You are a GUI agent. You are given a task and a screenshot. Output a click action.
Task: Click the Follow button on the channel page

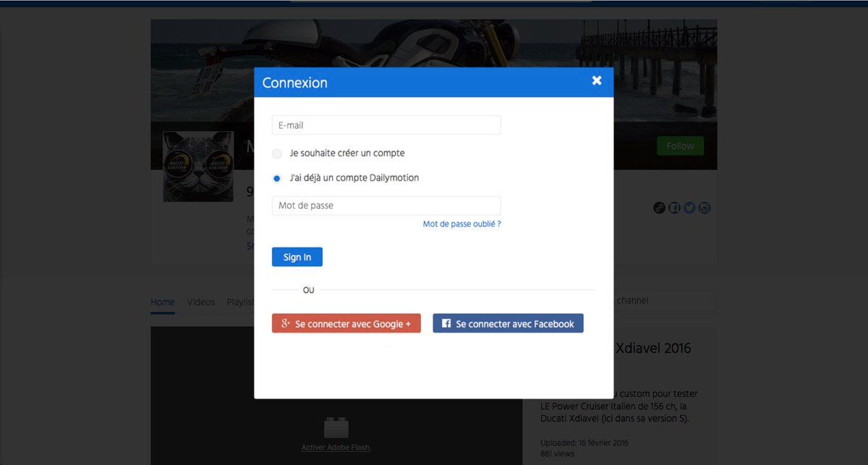coord(680,146)
